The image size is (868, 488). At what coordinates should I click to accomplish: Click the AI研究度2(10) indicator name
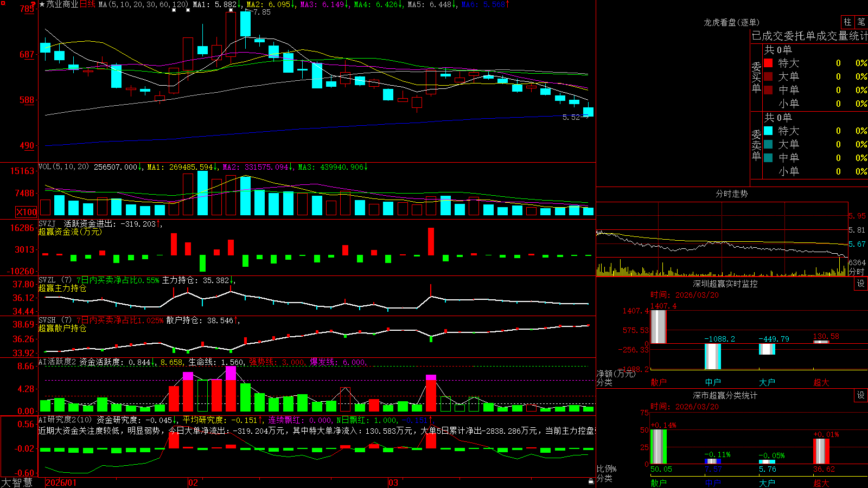[x=66, y=420]
